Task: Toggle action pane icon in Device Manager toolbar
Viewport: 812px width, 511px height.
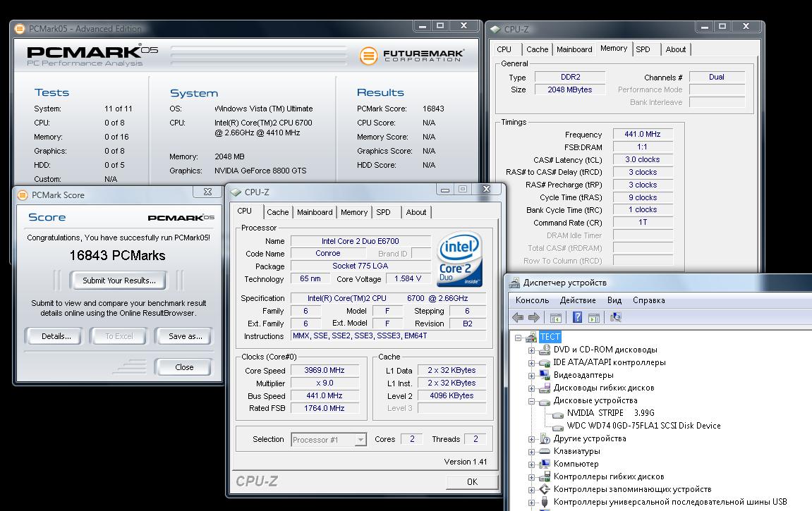Action: coord(594,318)
